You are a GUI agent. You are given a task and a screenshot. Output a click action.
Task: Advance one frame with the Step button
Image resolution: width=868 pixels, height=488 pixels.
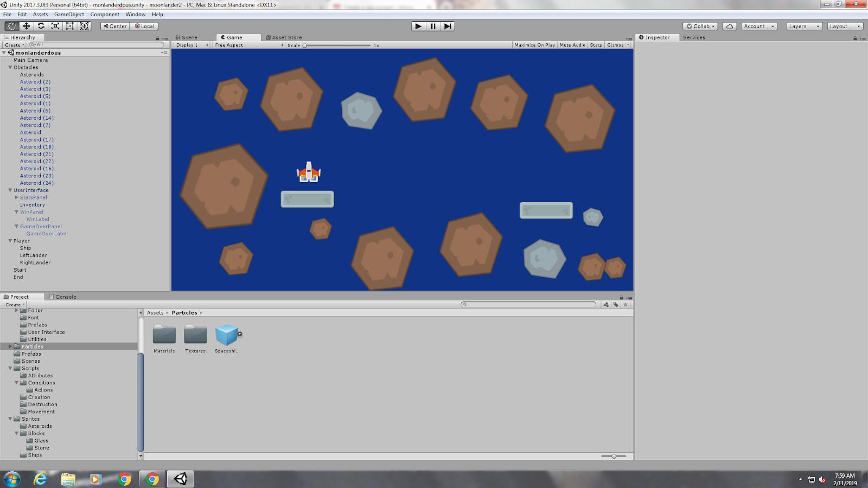[x=447, y=26]
